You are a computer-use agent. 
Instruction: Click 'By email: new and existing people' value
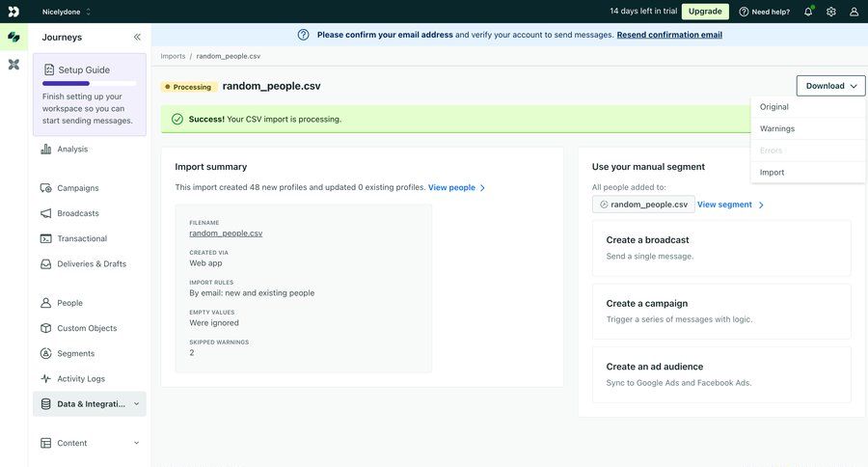tap(252, 293)
